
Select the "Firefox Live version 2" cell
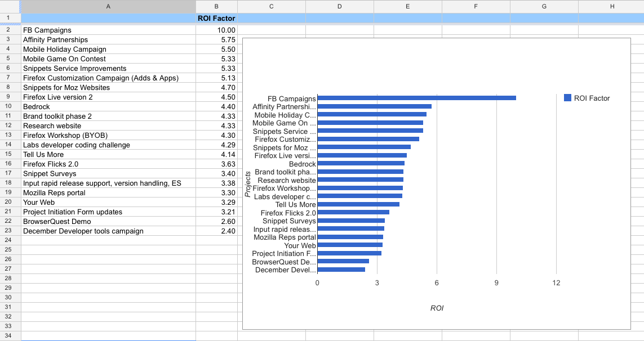click(x=108, y=97)
